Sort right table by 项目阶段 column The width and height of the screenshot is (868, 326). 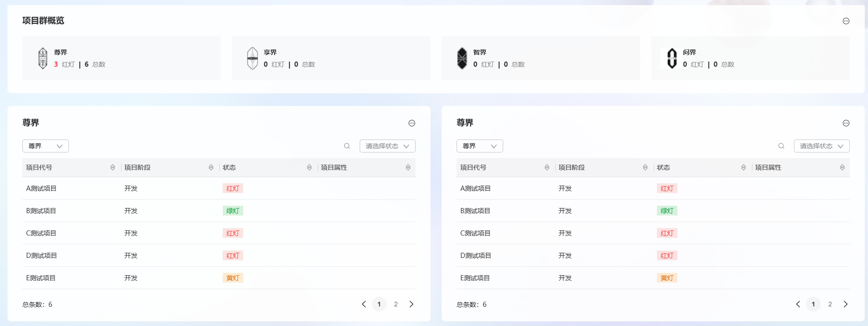[x=645, y=167]
